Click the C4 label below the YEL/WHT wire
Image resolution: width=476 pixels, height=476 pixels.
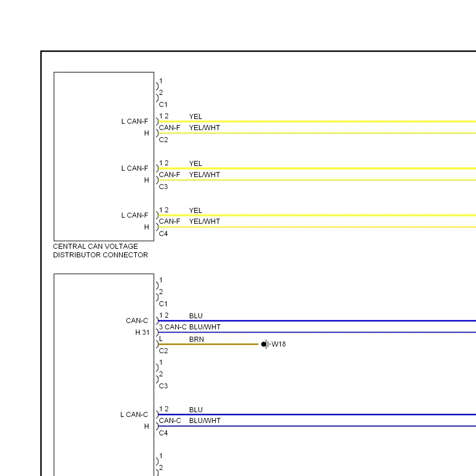tap(163, 234)
